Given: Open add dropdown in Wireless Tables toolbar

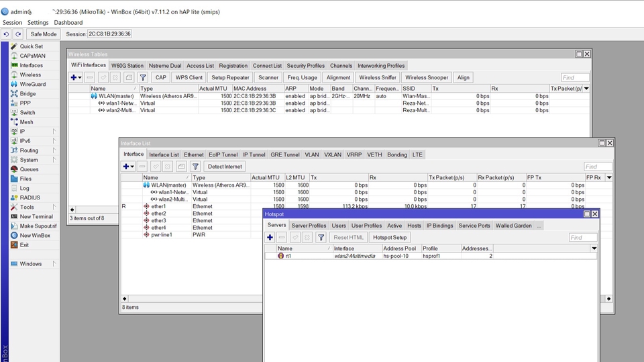Looking at the screenshot, I should point(80,77).
